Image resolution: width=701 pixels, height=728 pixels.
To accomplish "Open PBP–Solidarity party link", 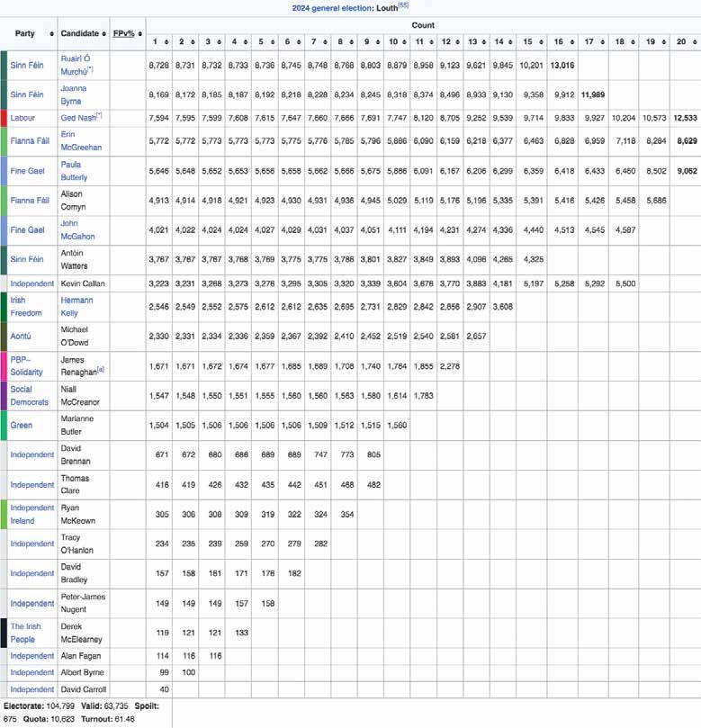I will [26, 366].
